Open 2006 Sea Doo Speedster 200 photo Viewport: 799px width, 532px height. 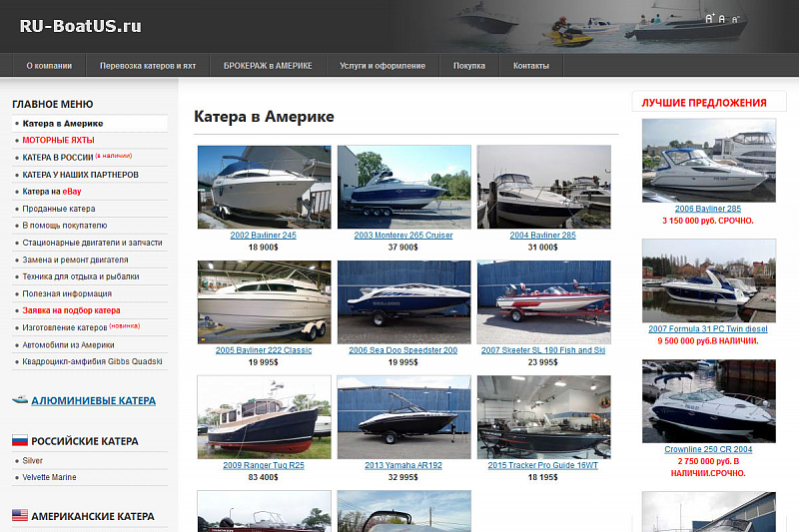(x=404, y=302)
